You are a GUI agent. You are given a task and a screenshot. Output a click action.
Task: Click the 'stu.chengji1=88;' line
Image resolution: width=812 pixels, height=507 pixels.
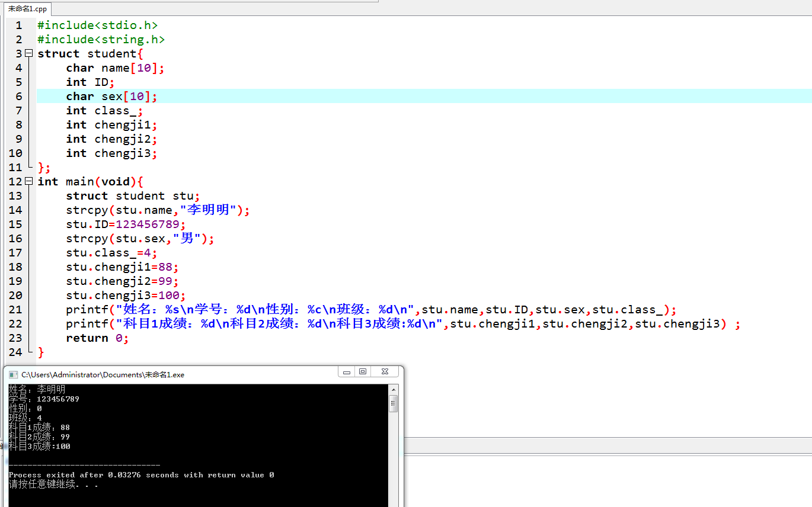123,267
